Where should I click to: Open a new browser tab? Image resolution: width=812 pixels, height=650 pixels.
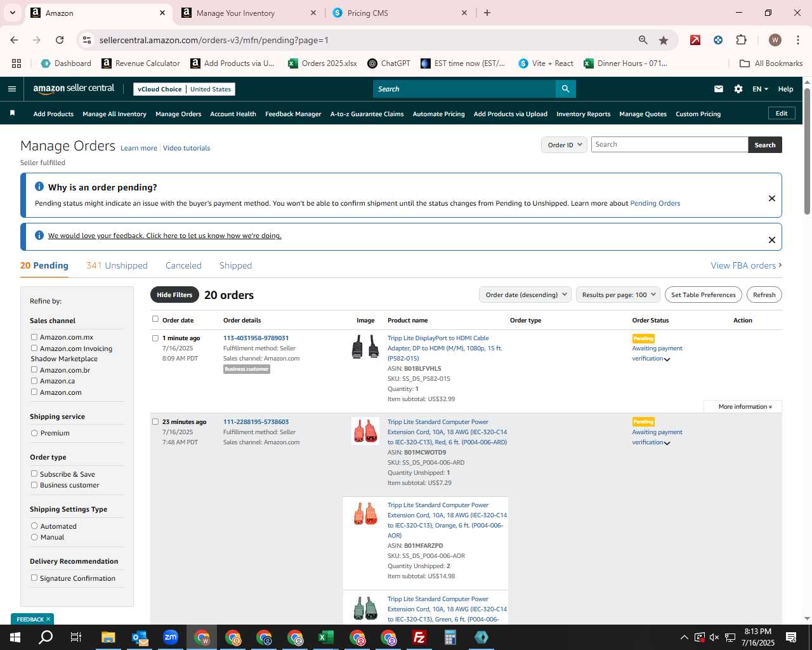pyautogui.click(x=487, y=13)
